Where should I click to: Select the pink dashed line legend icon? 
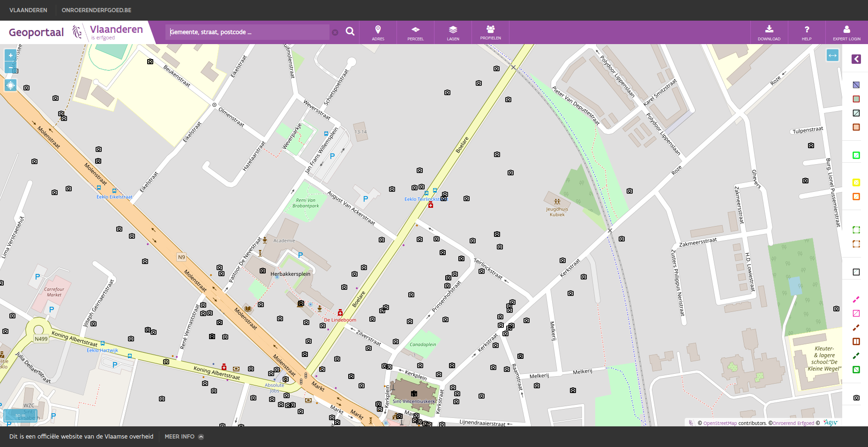(x=856, y=299)
